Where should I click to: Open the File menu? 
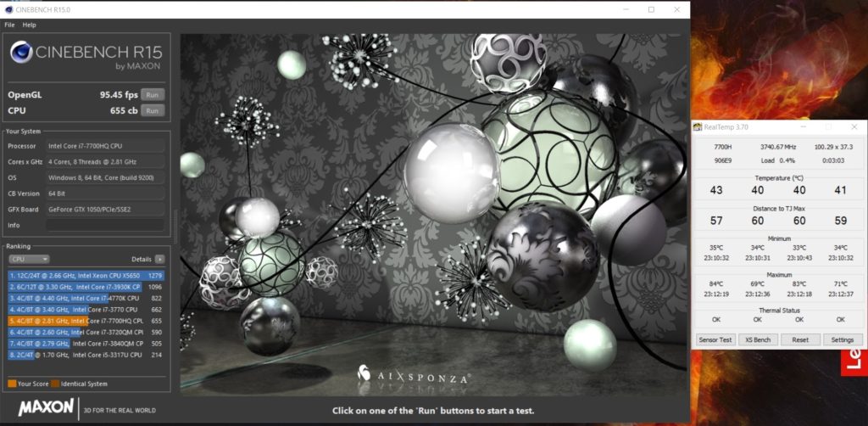pos(9,25)
